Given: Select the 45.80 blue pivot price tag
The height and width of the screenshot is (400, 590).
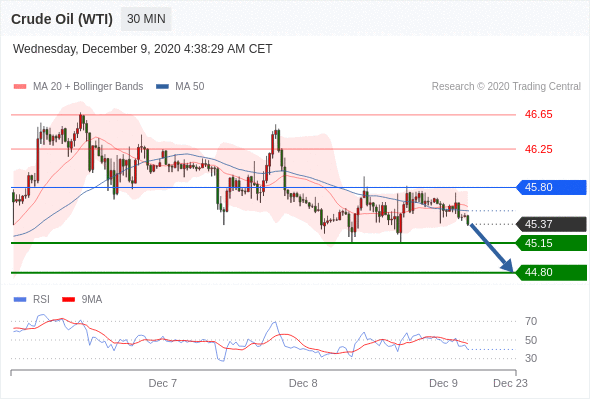Looking at the screenshot, I should [x=551, y=187].
